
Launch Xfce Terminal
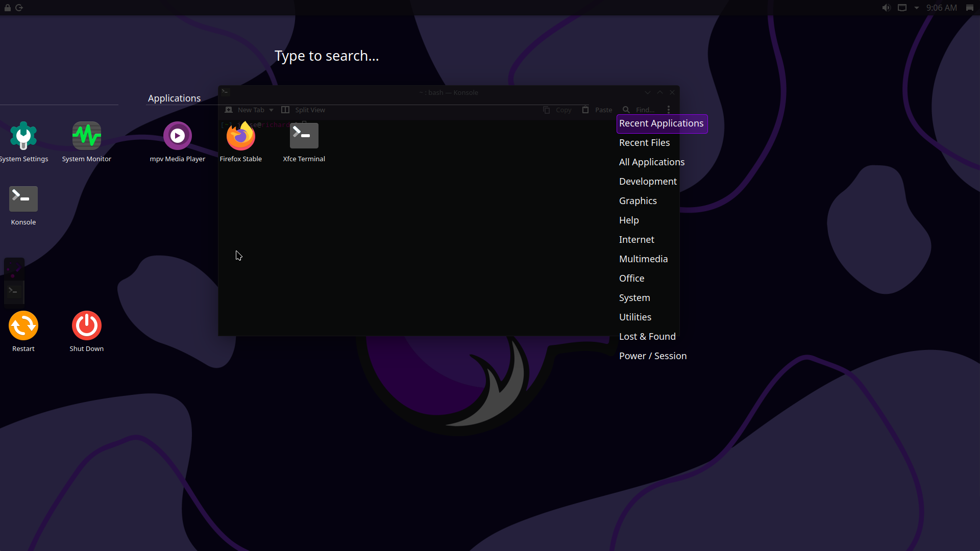(x=304, y=143)
